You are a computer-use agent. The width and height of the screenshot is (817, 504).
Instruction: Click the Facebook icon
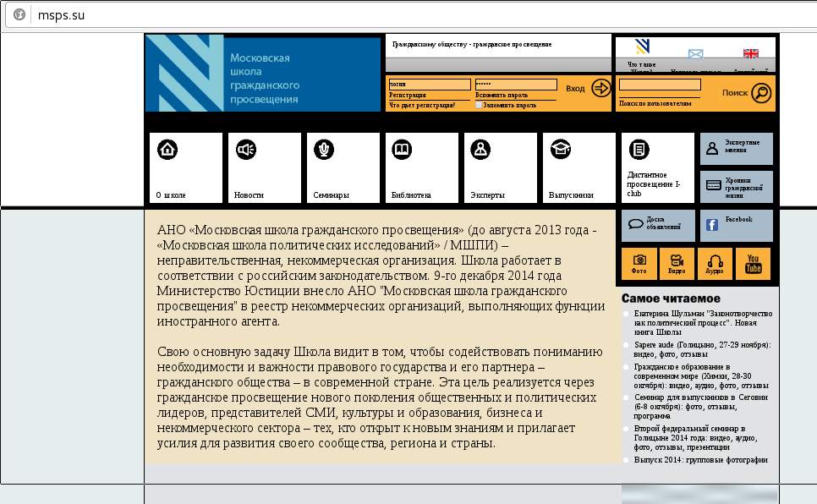coord(712,225)
